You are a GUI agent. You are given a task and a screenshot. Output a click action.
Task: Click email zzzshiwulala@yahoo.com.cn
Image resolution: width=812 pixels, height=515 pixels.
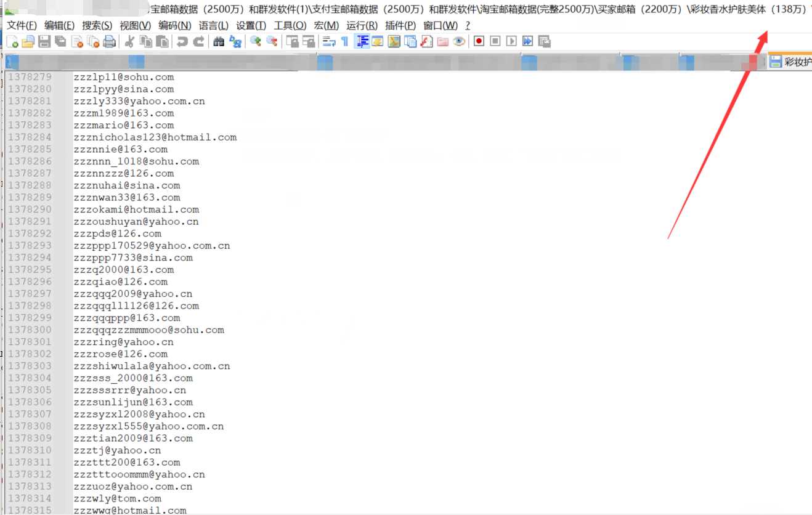tap(152, 366)
